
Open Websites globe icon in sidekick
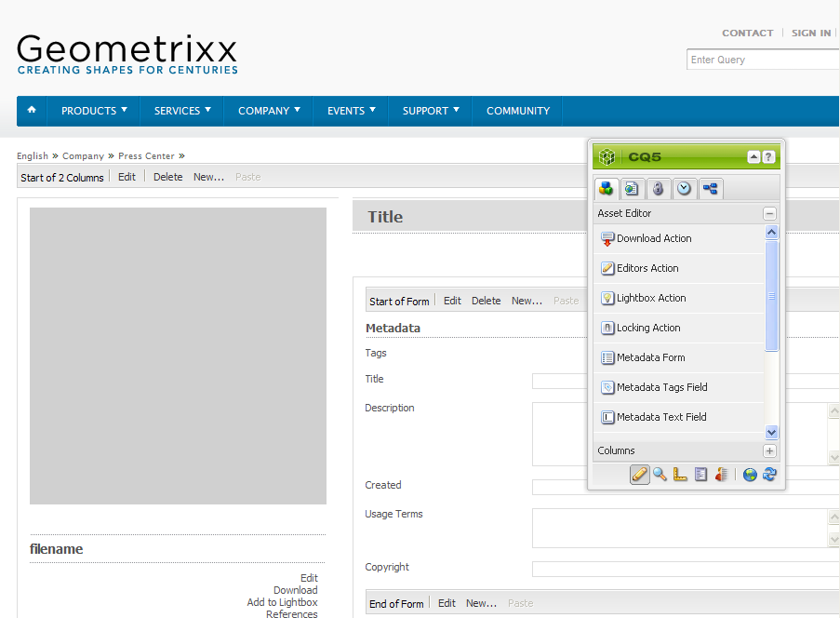click(750, 475)
